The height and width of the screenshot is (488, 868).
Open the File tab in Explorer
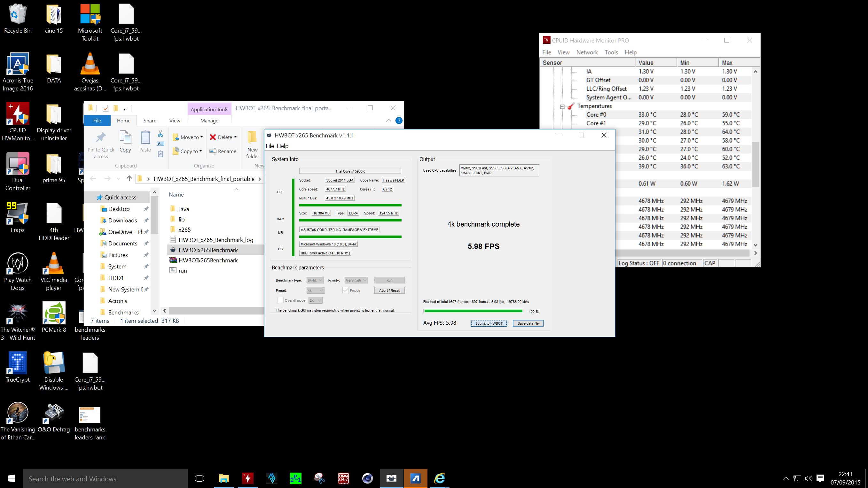tap(97, 120)
